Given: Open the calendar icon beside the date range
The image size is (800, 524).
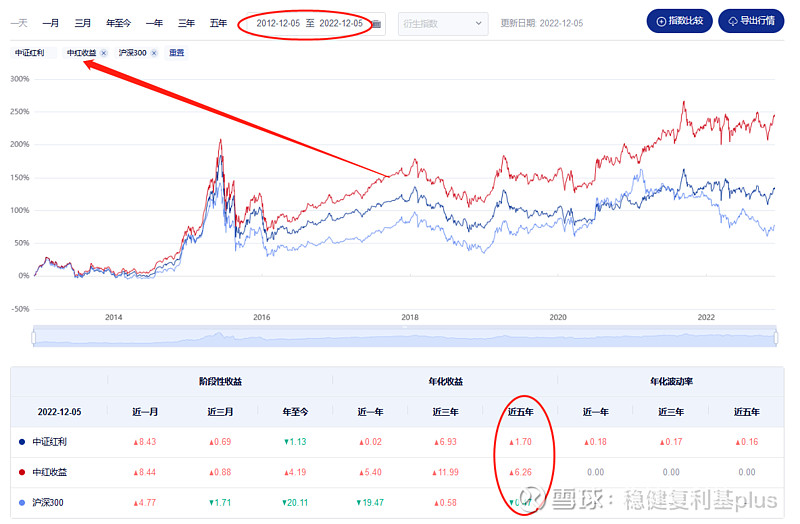Looking at the screenshot, I should (377, 24).
